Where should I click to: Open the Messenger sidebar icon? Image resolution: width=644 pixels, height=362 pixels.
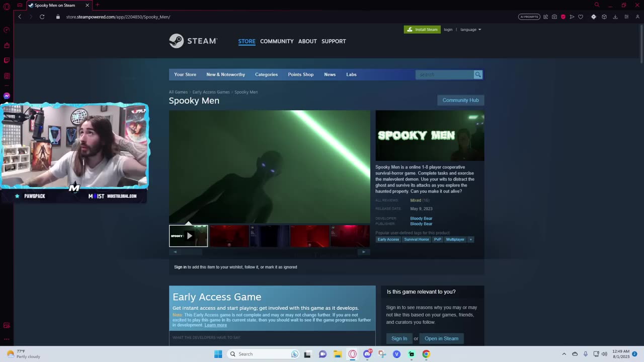point(7,96)
